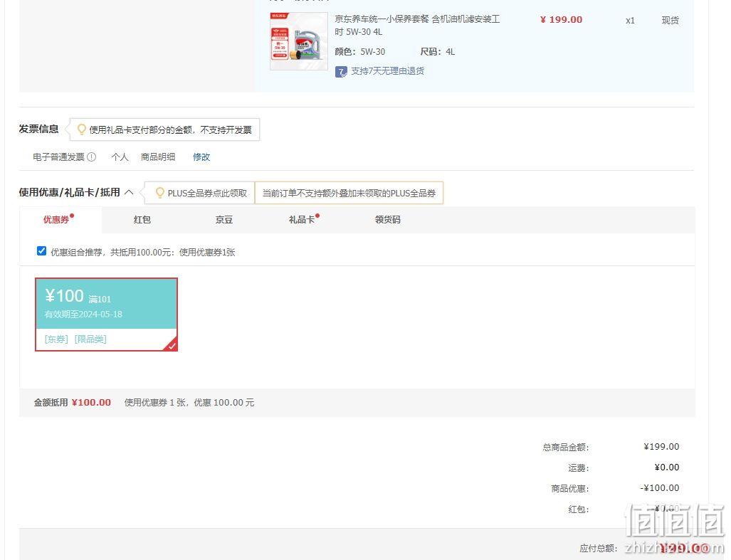The height and width of the screenshot is (560, 731).
Task: Click the 商品明细 invoice content text
Action: pos(158,157)
